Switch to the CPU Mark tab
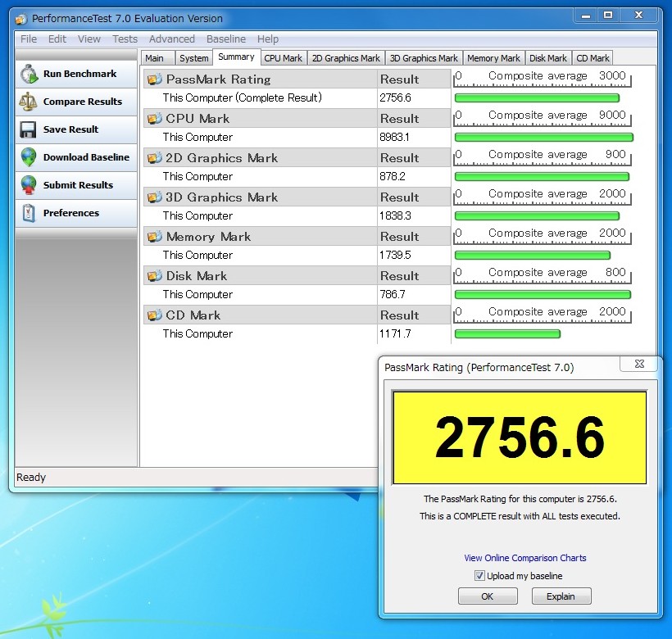 click(x=283, y=58)
